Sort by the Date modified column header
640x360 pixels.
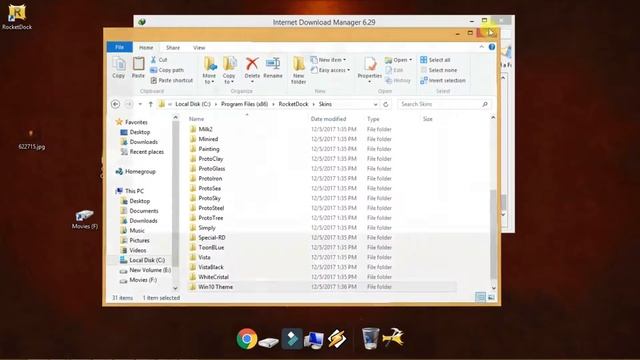328,119
